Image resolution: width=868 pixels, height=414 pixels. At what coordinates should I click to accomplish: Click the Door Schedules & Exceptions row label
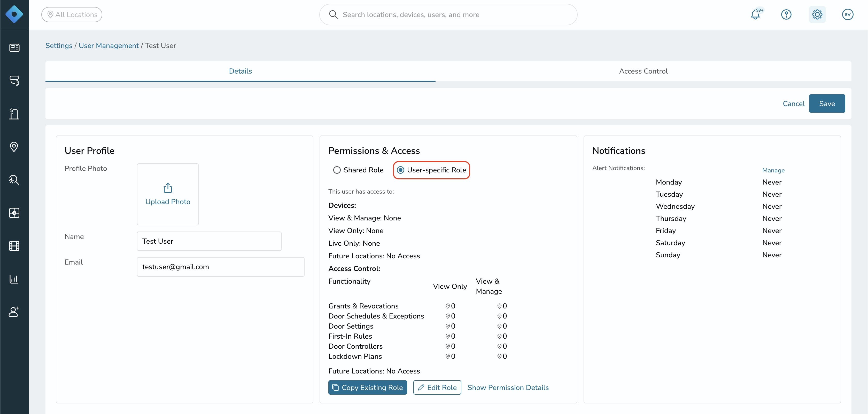376,316
